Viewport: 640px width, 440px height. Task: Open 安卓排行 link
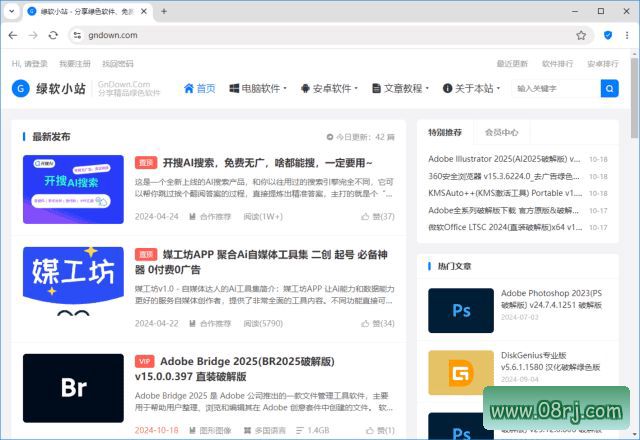click(x=603, y=64)
